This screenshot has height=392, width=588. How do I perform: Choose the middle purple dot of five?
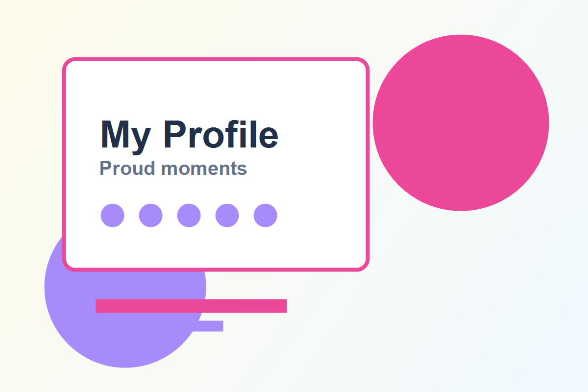(189, 215)
